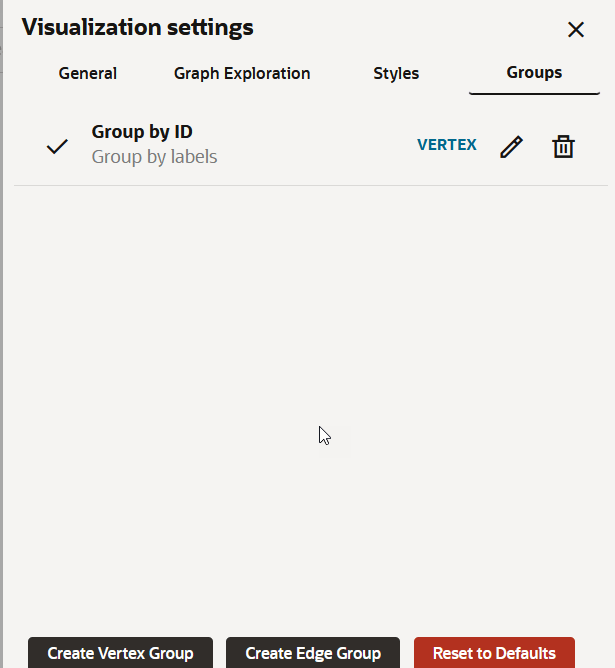Click the Group by labels description text
This screenshot has height=668, width=615.
pyautogui.click(x=154, y=157)
